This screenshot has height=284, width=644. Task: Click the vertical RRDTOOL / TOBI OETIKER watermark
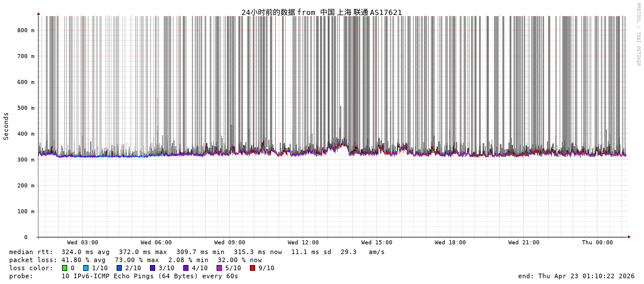click(x=638, y=34)
